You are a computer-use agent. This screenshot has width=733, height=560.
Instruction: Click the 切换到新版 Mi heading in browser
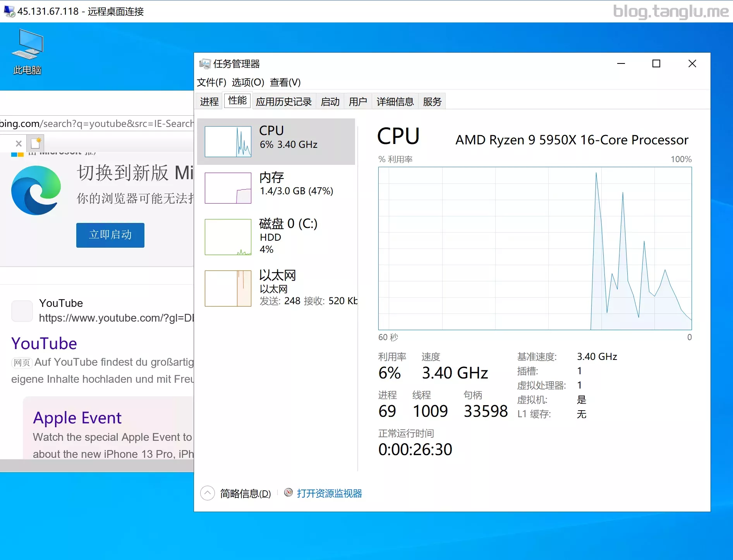[x=135, y=173]
